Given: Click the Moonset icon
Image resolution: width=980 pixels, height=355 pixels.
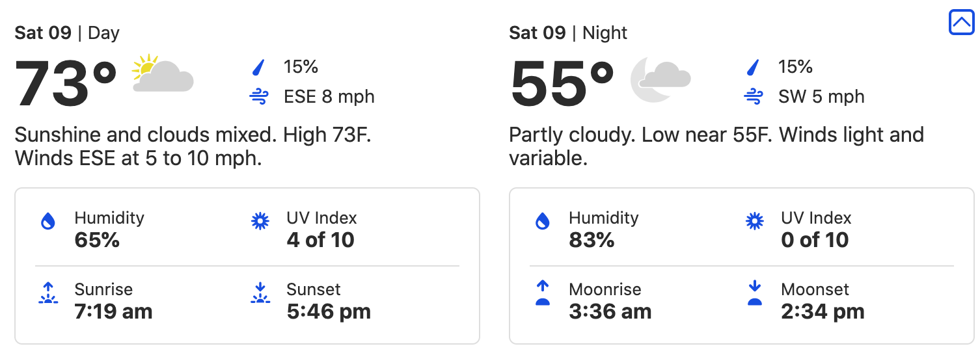Looking at the screenshot, I should [754, 294].
